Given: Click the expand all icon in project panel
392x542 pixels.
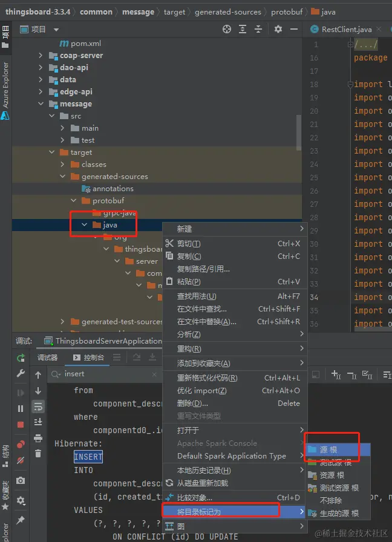Looking at the screenshot, I should click(x=243, y=30).
